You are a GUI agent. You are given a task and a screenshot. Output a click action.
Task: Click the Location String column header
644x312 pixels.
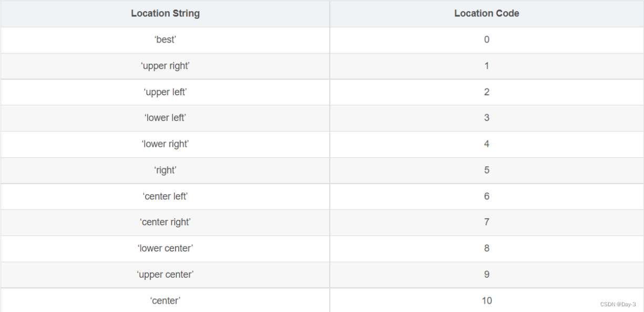pyautogui.click(x=165, y=14)
